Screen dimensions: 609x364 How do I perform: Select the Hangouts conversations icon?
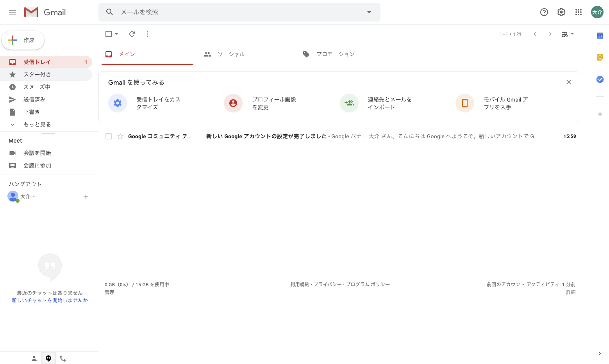pyautogui.click(x=48, y=358)
